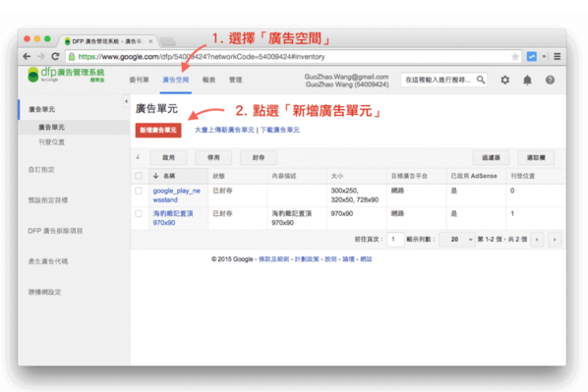Click the 啟用 button

point(169,158)
